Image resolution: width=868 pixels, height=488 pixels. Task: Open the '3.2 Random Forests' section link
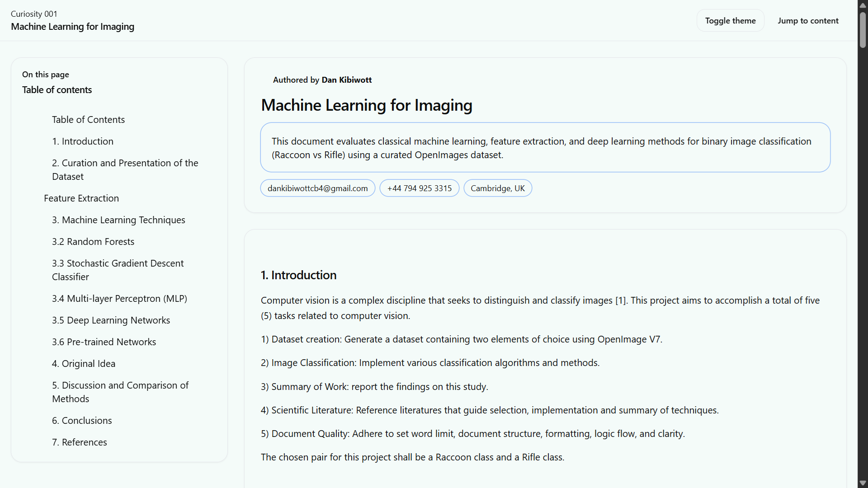[x=93, y=242]
